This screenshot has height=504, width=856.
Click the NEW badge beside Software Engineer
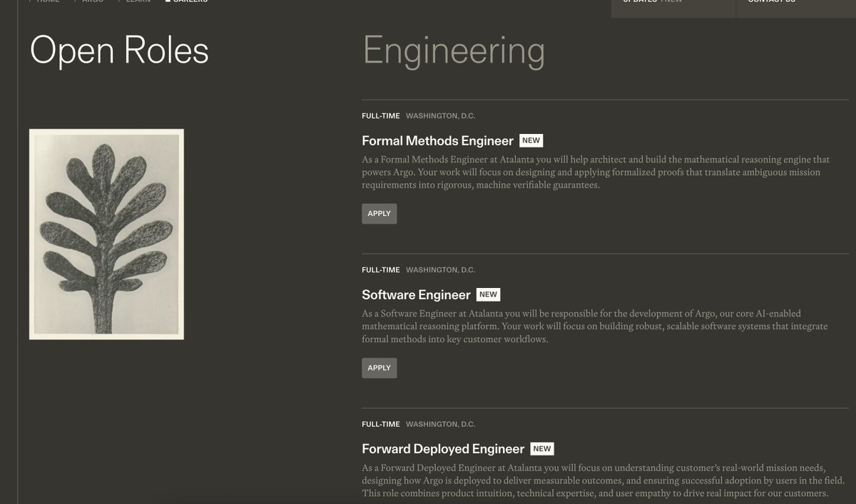pyautogui.click(x=488, y=294)
